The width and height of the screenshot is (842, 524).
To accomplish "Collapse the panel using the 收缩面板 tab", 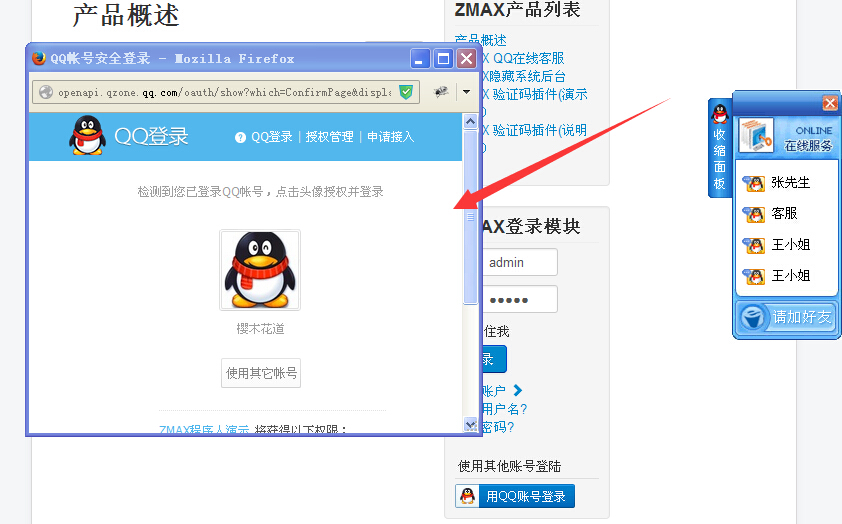I will [x=720, y=148].
